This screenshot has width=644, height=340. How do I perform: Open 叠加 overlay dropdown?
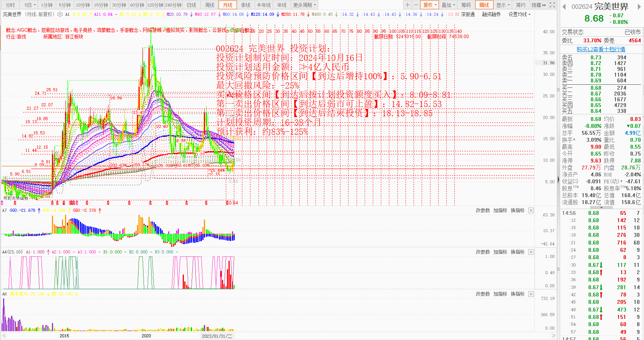coord(448,5)
